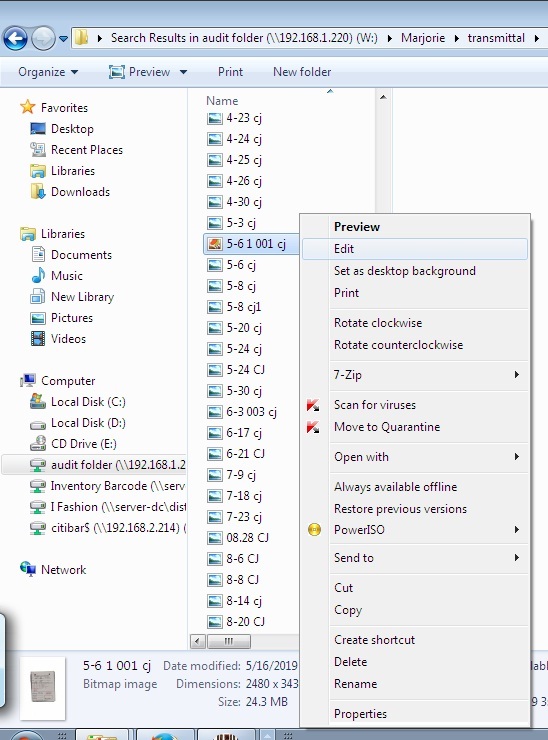
Task: Choose Set as desktop background
Action: (x=414, y=271)
